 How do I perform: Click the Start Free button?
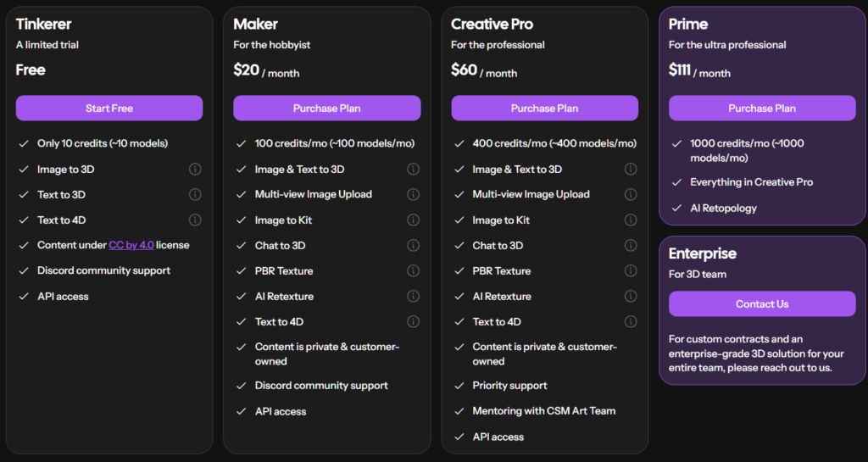(109, 109)
